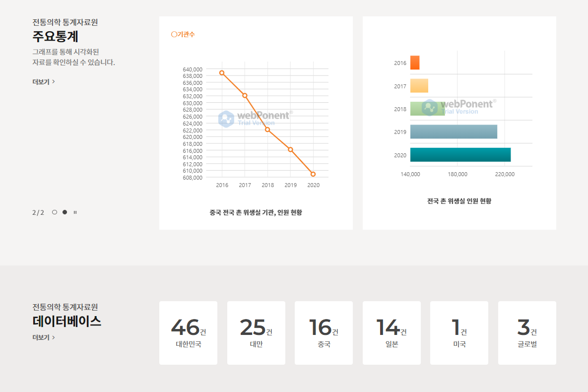Open the 대한민국 46건 database card
The image size is (588, 392).
pyautogui.click(x=188, y=333)
